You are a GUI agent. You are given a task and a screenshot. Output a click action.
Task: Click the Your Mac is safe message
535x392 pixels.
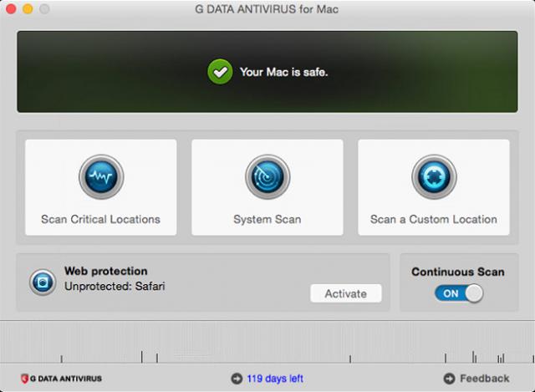click(x=284, y=72)
